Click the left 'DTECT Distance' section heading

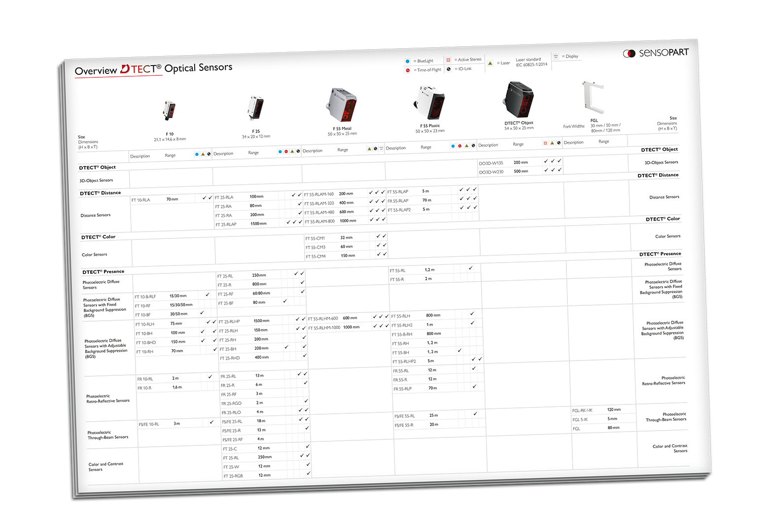(x=100, y=193)
